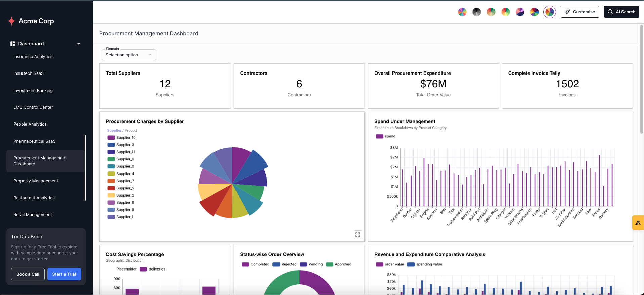
Task: Toggle Supplier_7 legend item
Action: click(x=121, y=181)
